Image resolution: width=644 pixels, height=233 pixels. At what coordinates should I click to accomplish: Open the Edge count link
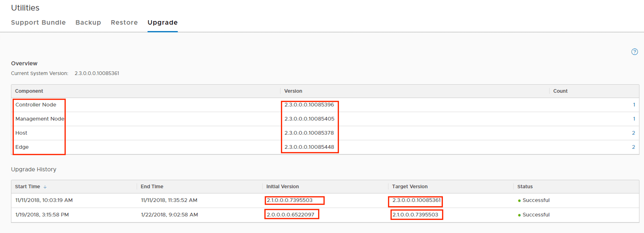coord(633,147)
